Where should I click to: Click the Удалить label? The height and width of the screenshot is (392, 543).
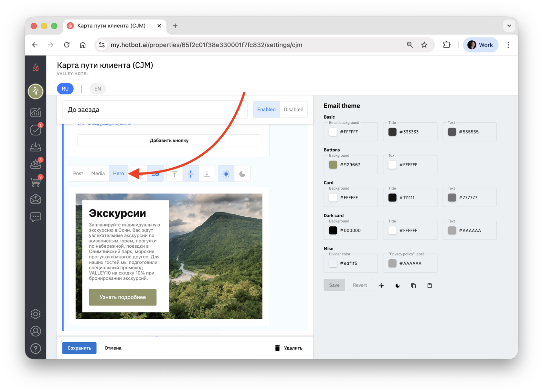pos(293,348)
